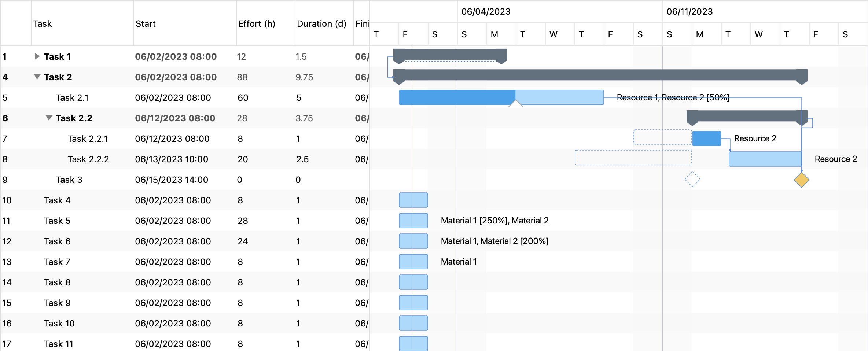This screenshot has width=868, height=351.
Task: Collapse the Task 2.2 subtree
Action: pos(49,118)
